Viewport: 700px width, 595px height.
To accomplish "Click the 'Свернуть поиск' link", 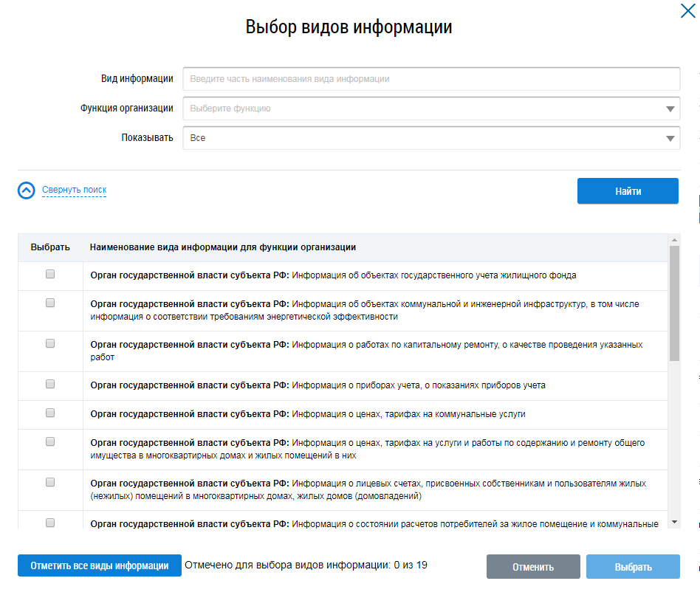I will pyautogui.click(x=74, y=190).
